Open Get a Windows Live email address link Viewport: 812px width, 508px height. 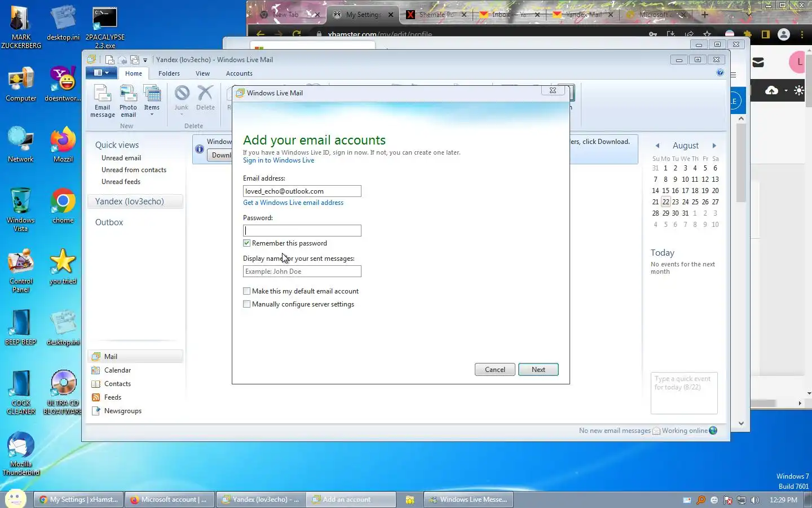pos(293,203)
